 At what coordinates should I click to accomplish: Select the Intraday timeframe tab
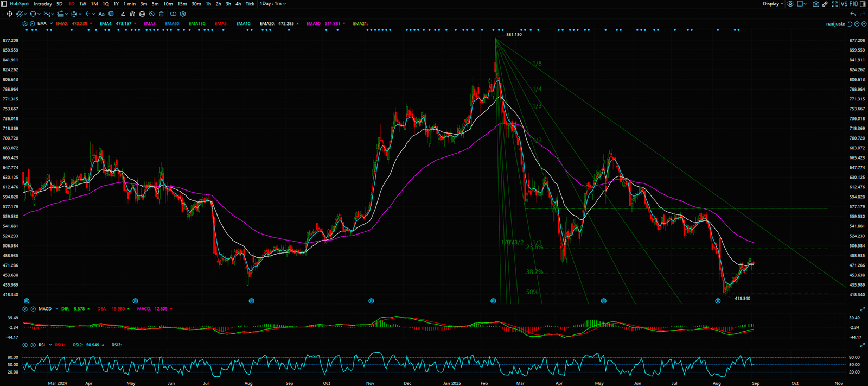click(x=43, y=4)
